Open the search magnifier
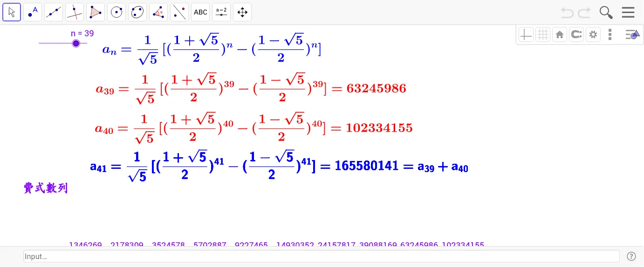Viewport: 644px width, 267px height. point(606,12)
